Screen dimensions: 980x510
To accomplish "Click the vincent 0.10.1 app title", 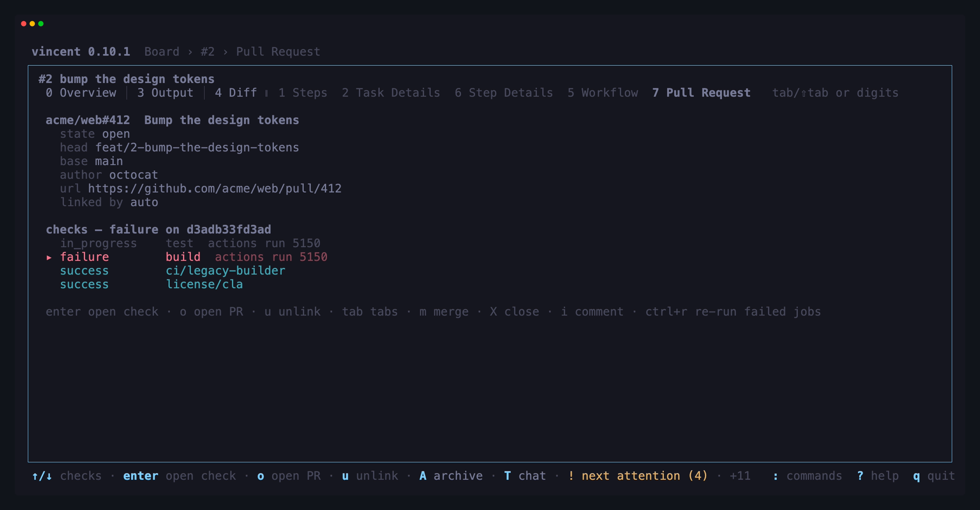I will tap(81, 52).
